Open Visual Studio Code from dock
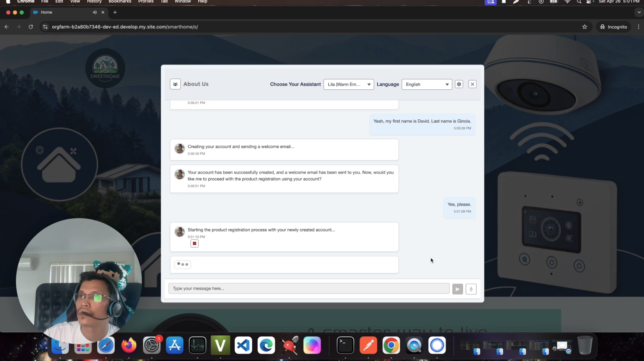 243,345
